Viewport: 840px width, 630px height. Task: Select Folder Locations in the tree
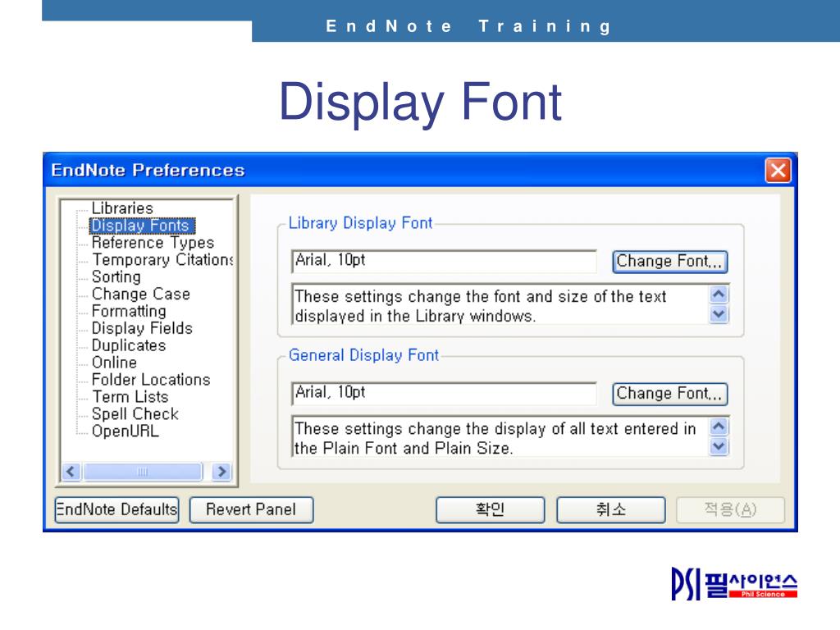point(151,380)
